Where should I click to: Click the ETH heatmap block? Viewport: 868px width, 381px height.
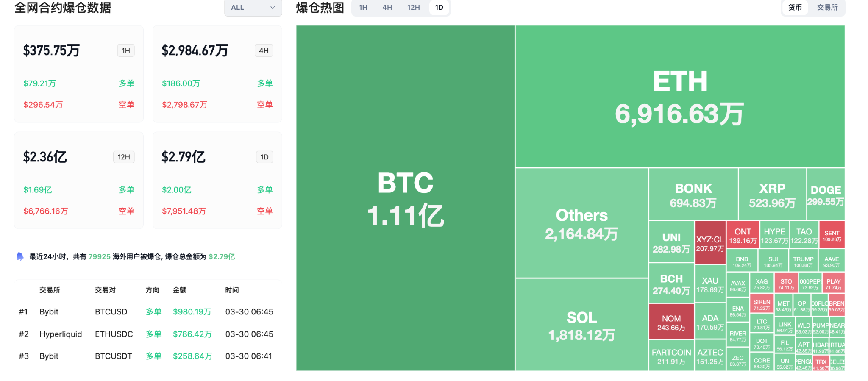tap(680, 97)
